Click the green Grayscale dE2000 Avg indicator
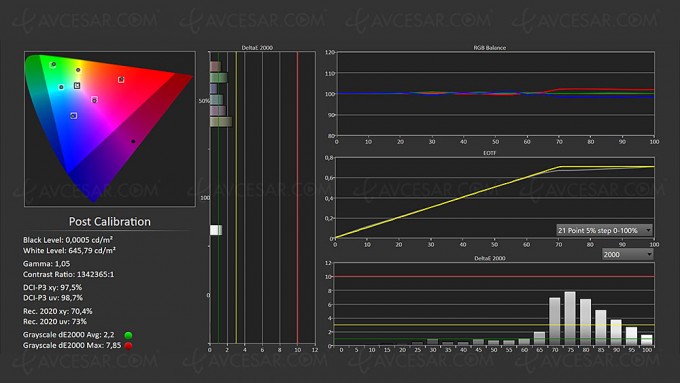Screen dimensions: 680x383 [128, 335]
